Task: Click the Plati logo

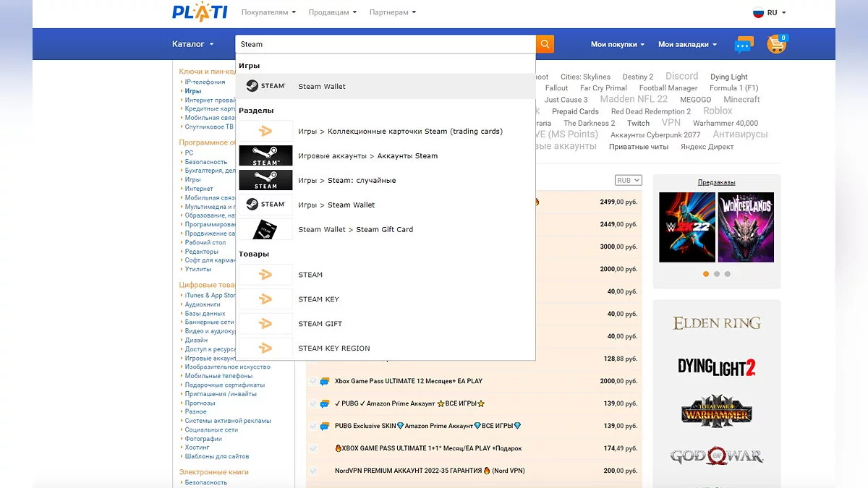Action: tap(200, 12)
